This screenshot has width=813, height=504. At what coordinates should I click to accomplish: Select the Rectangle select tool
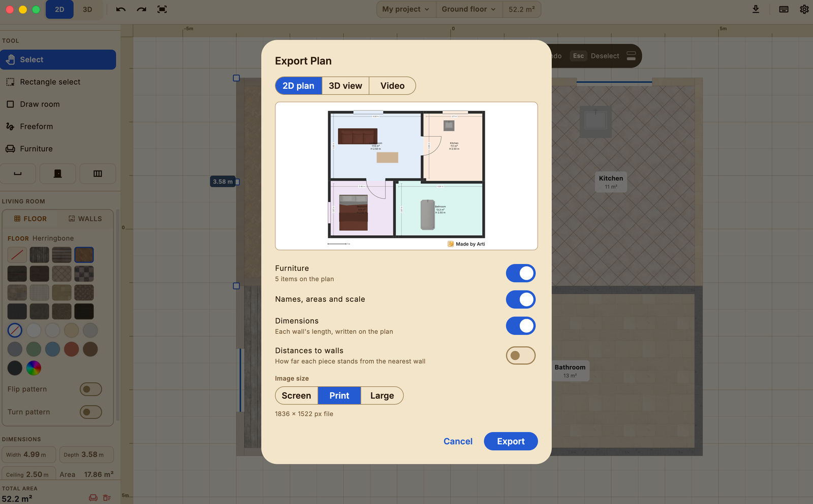(58, 82)
